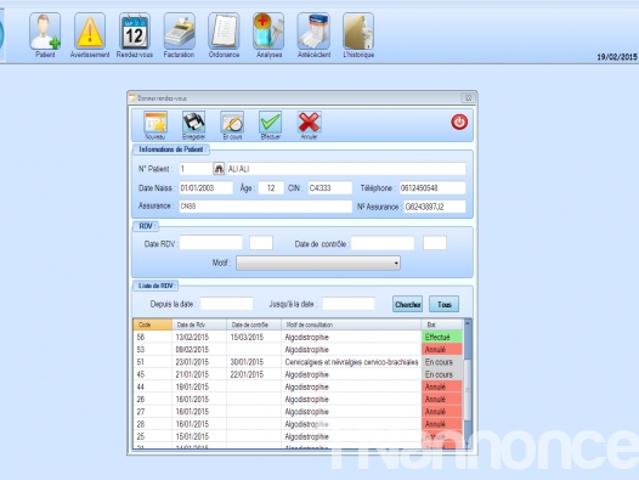The height and width of the screenshot is (480, 639).
Task: Open the Patient module icon
Action: click(x=45, y=32)
